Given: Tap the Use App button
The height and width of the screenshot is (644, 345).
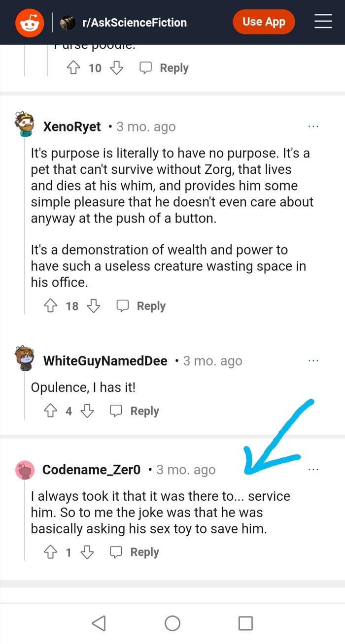Looking at the screenshot, I should 264,22.
